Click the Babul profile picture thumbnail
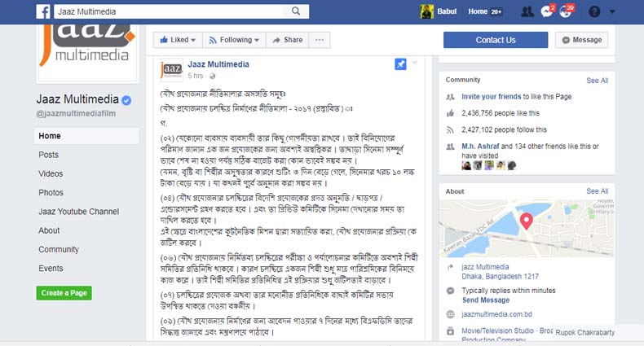Screen dimensions: 644x346 [x=426, y=11]
